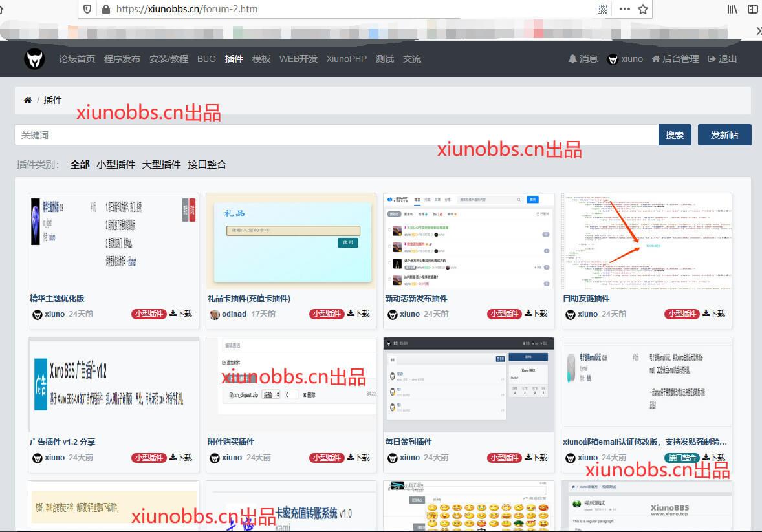Viewport: 762px width, 532px height.
Task: Filter plugins by 小型插件
Action: (116, 165)
